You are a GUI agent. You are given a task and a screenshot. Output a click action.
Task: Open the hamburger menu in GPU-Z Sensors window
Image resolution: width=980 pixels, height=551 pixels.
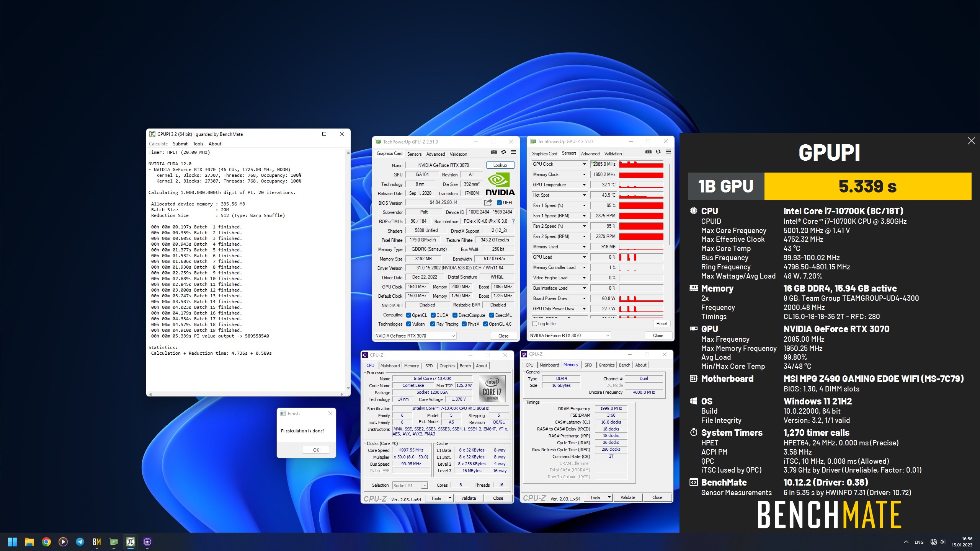pyautogui.click(x=668, y=152)
